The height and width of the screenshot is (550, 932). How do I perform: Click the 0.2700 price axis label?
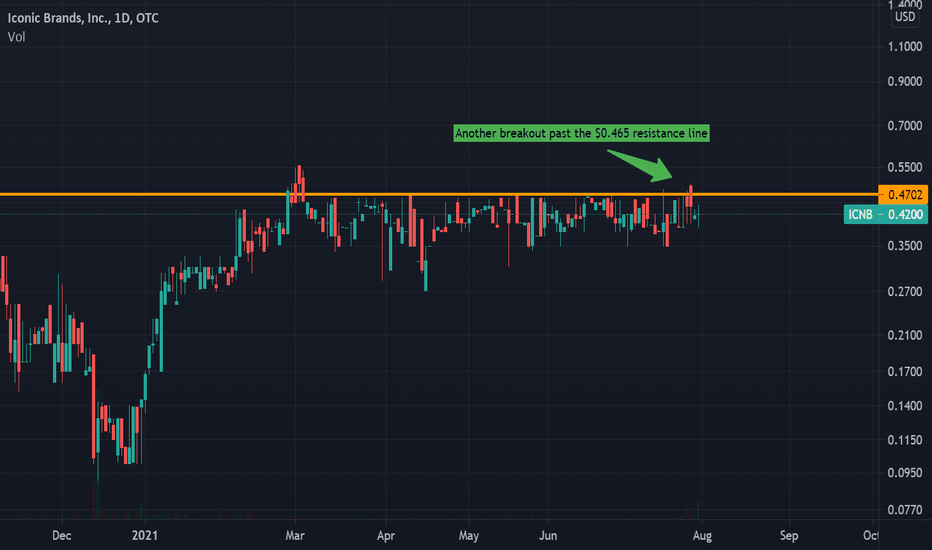(x=905, y=291)
